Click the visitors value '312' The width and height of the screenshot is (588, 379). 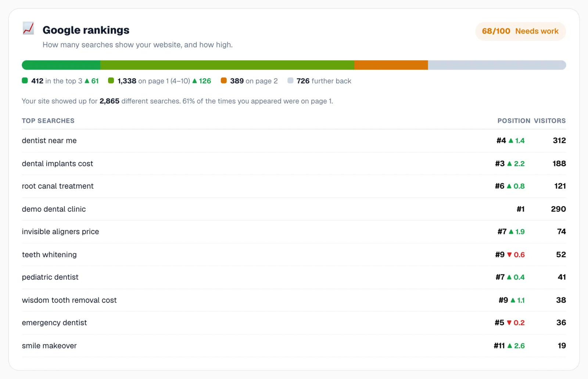point(559,141)
